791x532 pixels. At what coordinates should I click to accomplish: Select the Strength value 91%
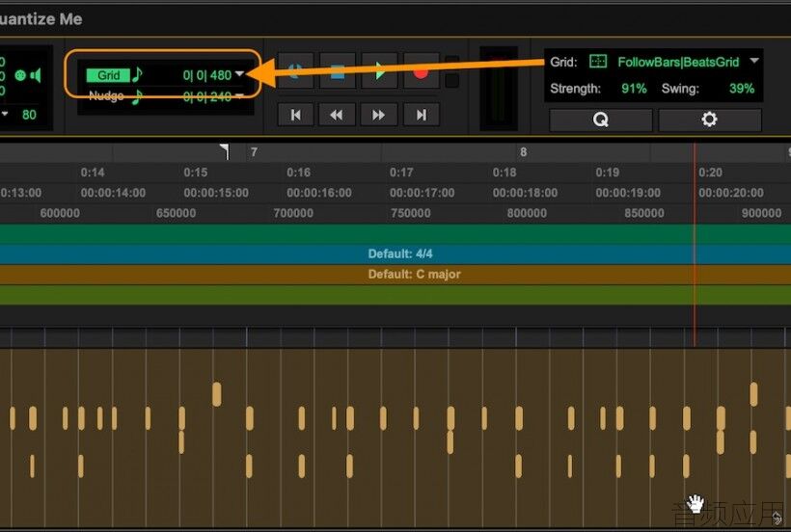tap(634, 89)
